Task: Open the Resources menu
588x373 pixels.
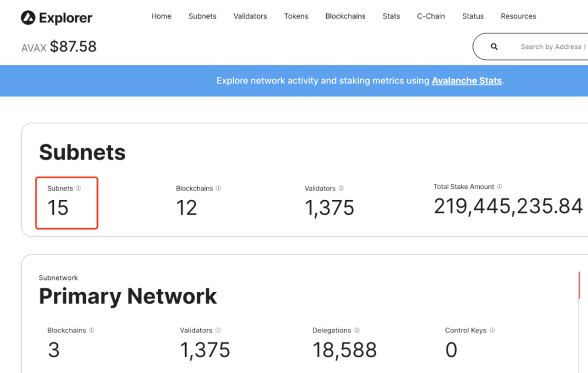Action: point(518,16)
